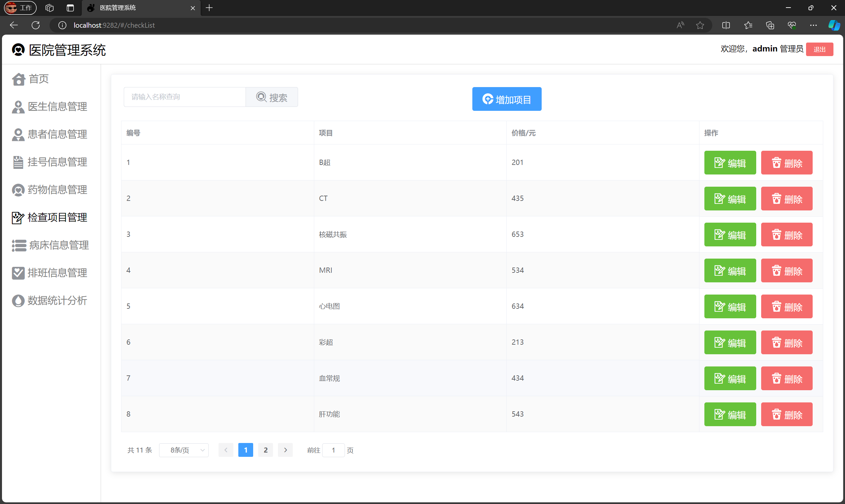Image resolution: width=845 pixels, height=504 pixels.
Task: Edit the B超 row entry
Action: pos(729,163)
